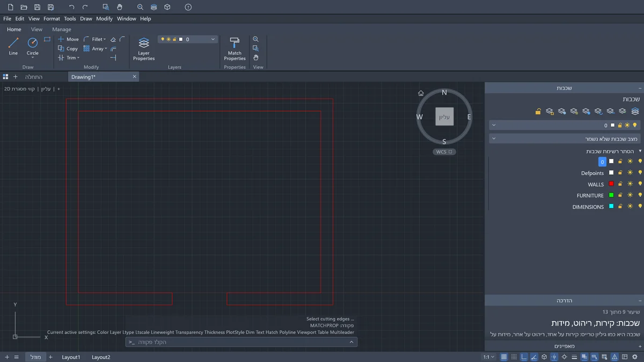Screen dimensions: 644x362
Task: Open the 1:1 scale dropdown
Action: point(489,357)
